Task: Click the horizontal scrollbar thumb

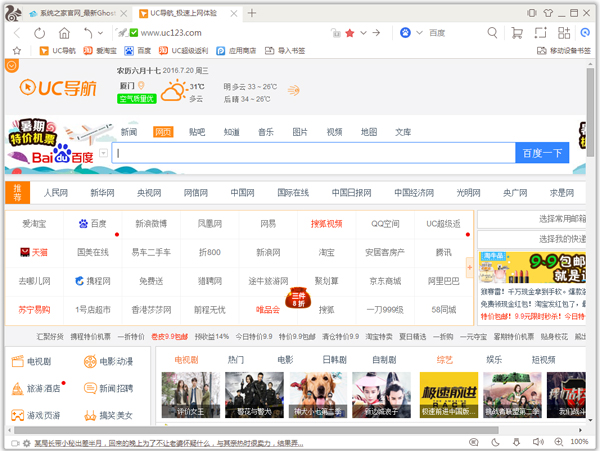Action: click(x=256, y=430)
